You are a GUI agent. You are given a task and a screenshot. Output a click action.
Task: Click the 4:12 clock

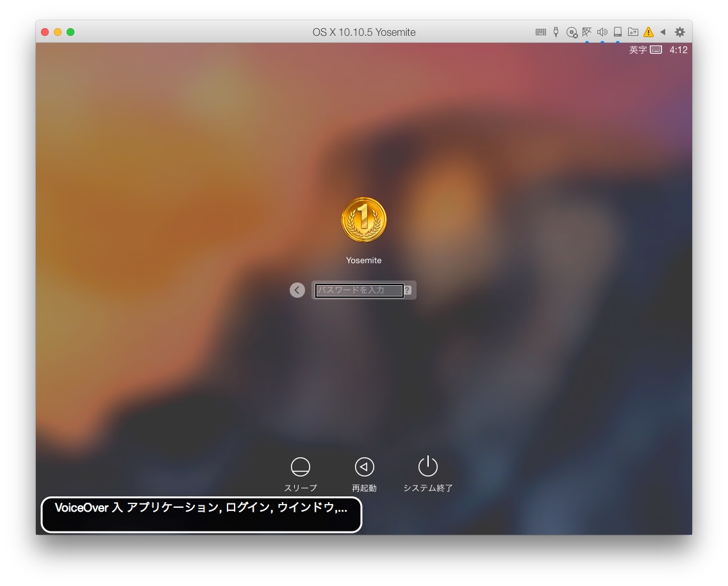point(678,50)
